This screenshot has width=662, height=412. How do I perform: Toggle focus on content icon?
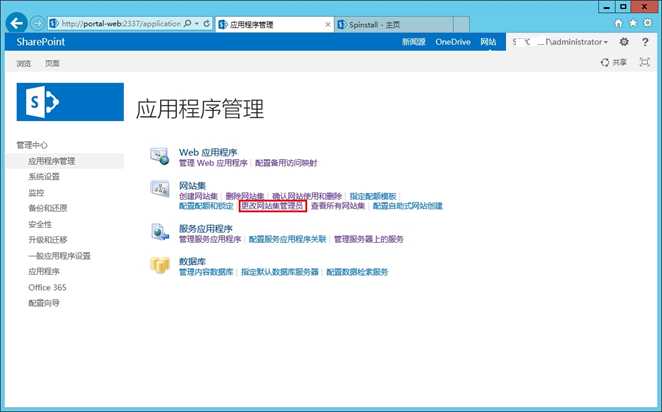644,62
